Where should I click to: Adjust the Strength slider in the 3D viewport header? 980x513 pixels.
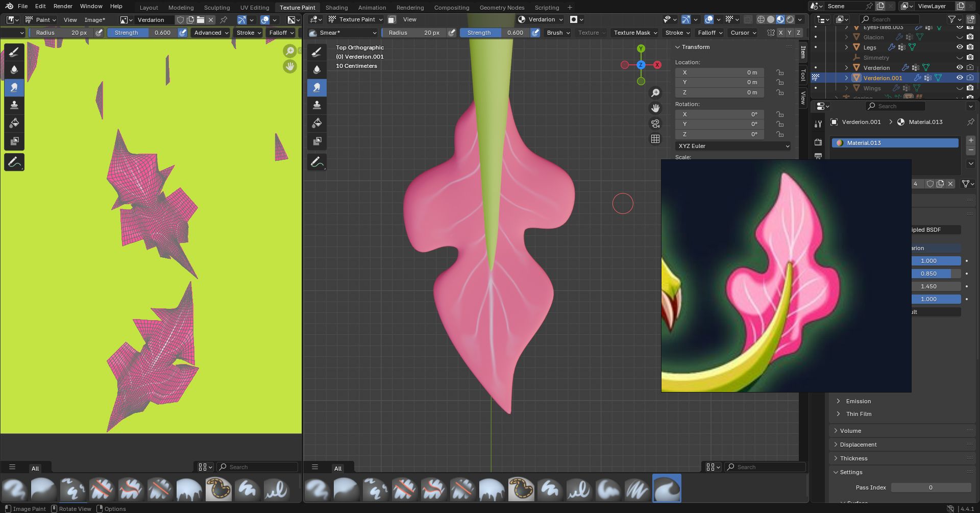point(494,33)
